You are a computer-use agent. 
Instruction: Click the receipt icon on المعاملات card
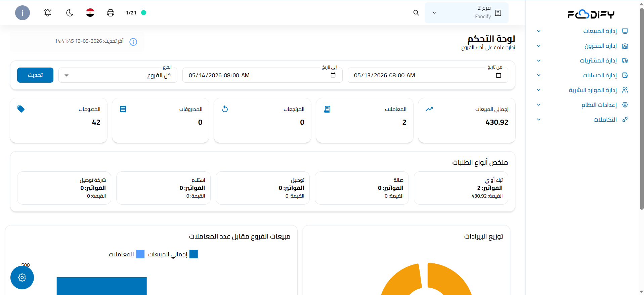click(x=327, y=109)
